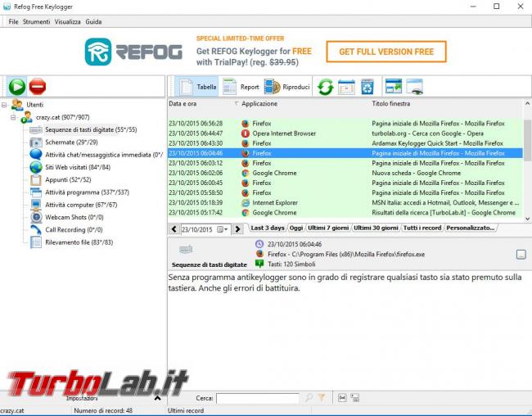Click the last icon in search bar

(x=354, y=397)
